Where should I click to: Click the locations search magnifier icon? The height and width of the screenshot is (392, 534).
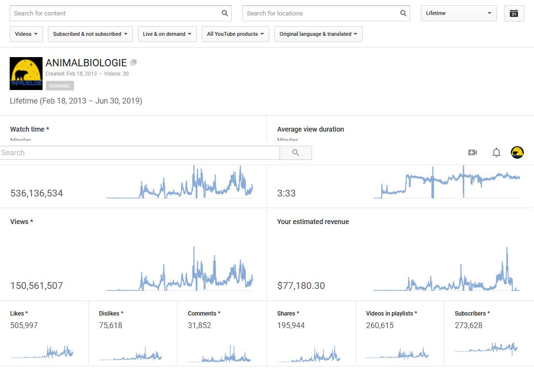(403, 13)
